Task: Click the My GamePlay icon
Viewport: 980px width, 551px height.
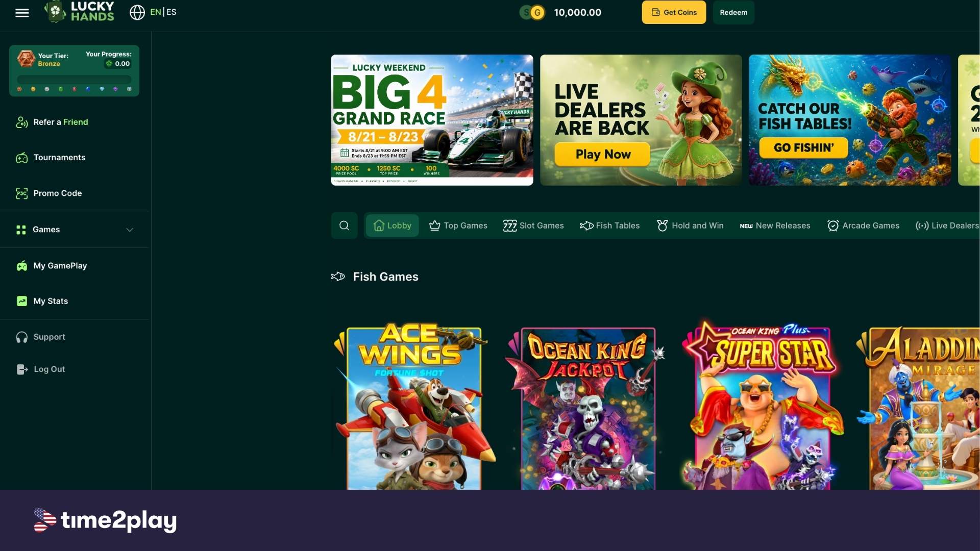Action: click(21, 266)
